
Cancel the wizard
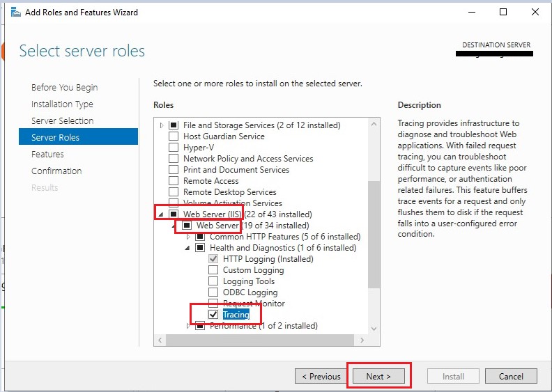point(511,376)
